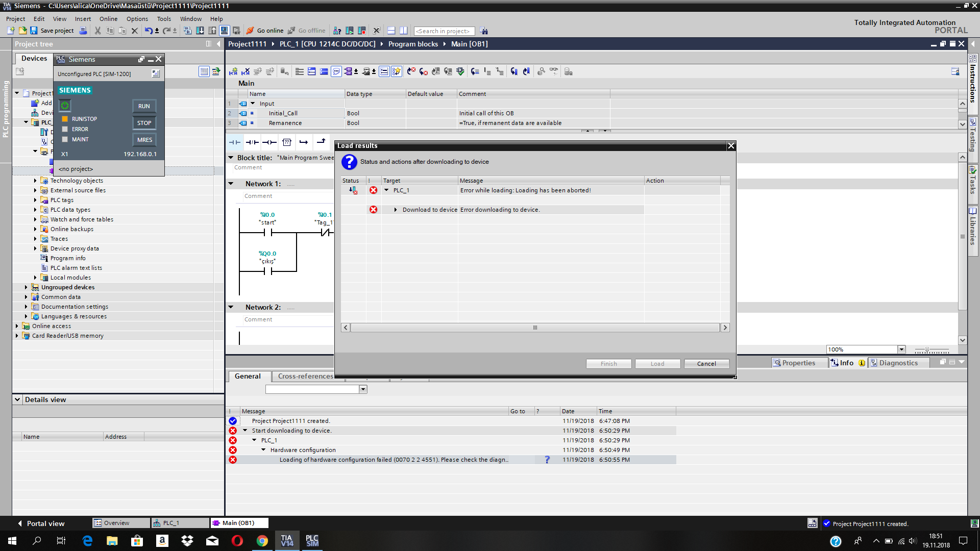Click the new project icon

click(11, 31)
